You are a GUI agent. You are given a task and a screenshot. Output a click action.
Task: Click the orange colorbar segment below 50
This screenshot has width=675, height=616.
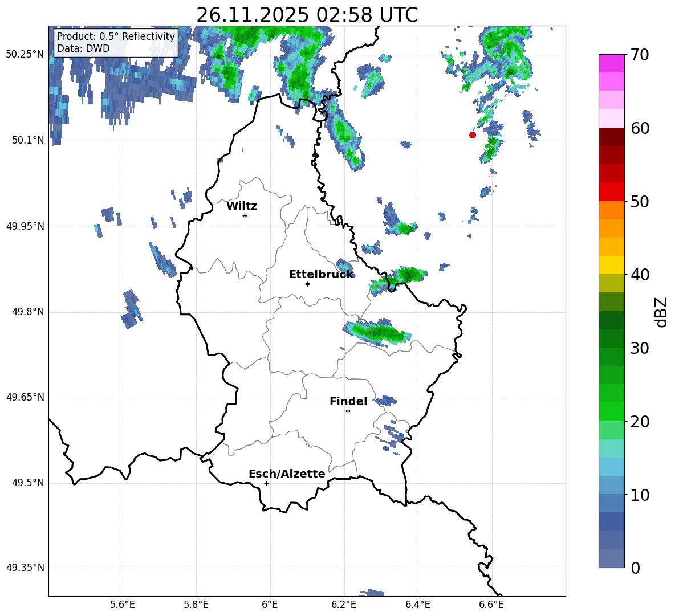[611, 210]
